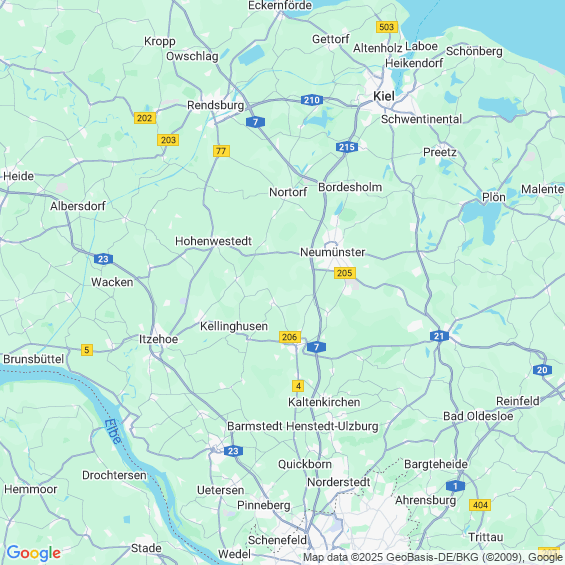Screen dimensions: 565x565
Task: Select the blue 21 autobahn shield
Action: coord(439,336)
